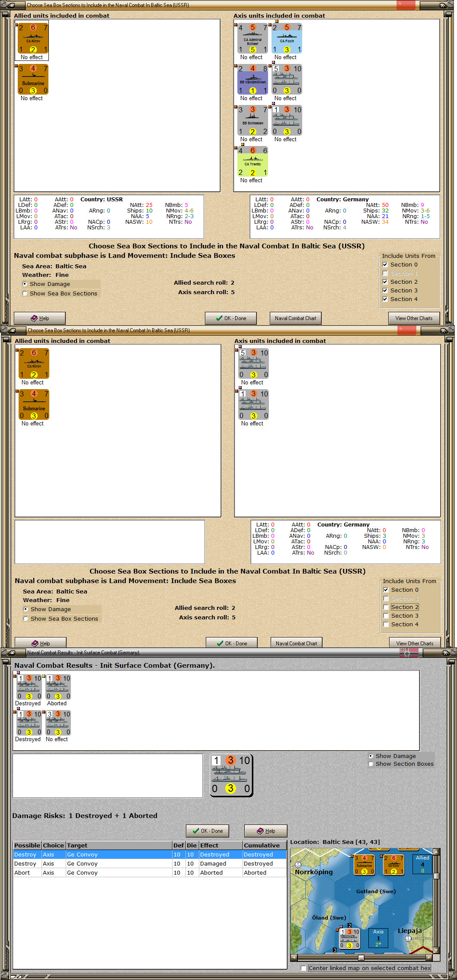
Task: Click the large selected convoy counter preview
Action: pyautogui.click(x=231, y=775)
